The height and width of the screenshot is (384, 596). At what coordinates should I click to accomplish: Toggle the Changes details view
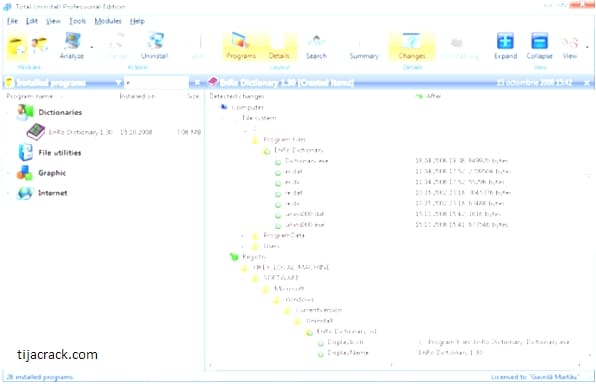click(412, 46)
